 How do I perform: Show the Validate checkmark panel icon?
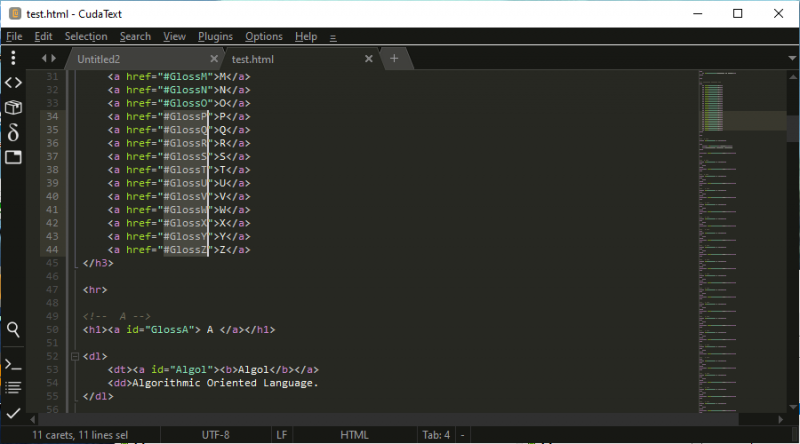coord(13,413)
